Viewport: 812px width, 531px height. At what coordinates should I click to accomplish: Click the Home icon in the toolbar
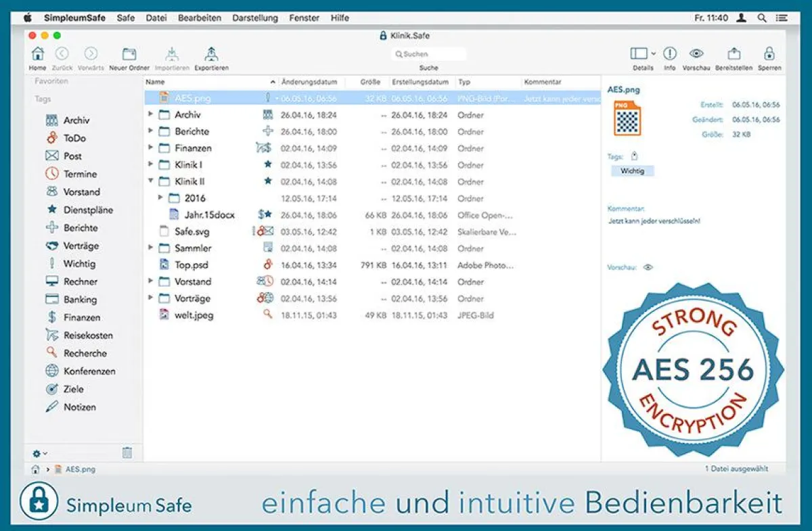tap(37, 53)
